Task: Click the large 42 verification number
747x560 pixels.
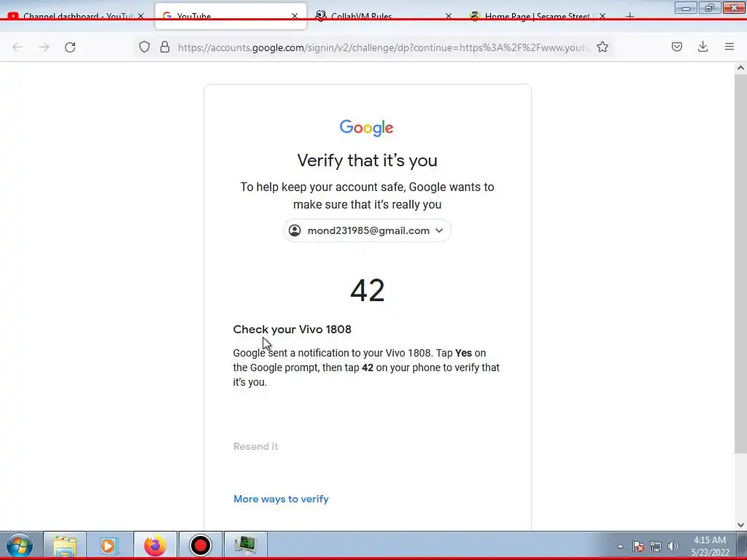Action: coord(368,290)
